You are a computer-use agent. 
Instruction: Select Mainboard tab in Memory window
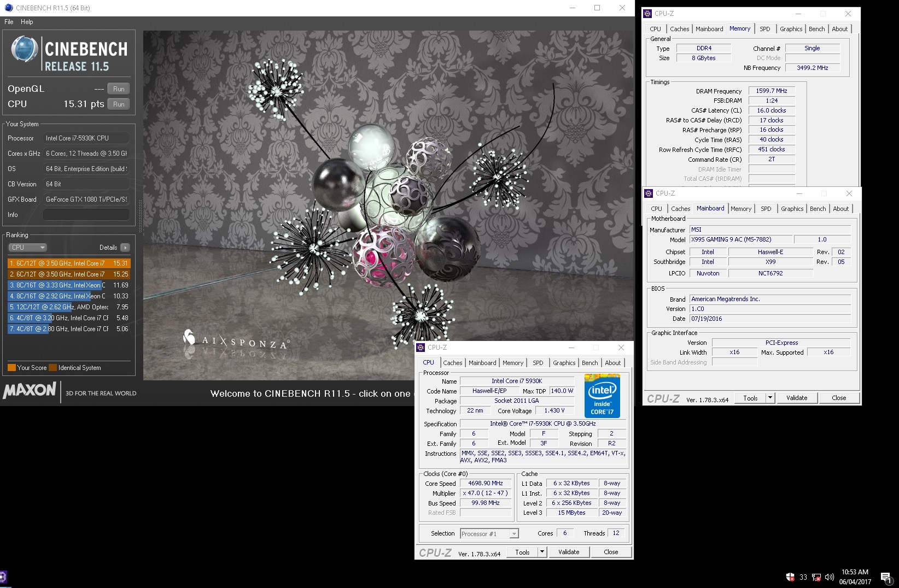coord(709,29)
